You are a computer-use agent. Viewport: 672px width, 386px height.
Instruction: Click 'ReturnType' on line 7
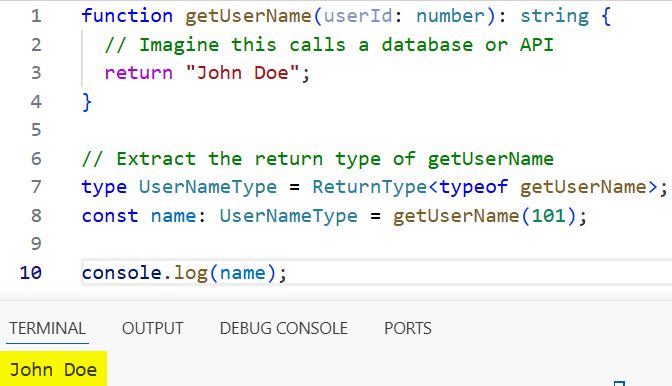click(369, 187)
